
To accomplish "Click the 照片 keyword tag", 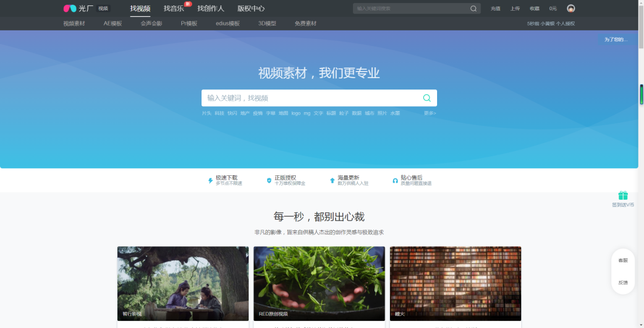I will [382, 113].
